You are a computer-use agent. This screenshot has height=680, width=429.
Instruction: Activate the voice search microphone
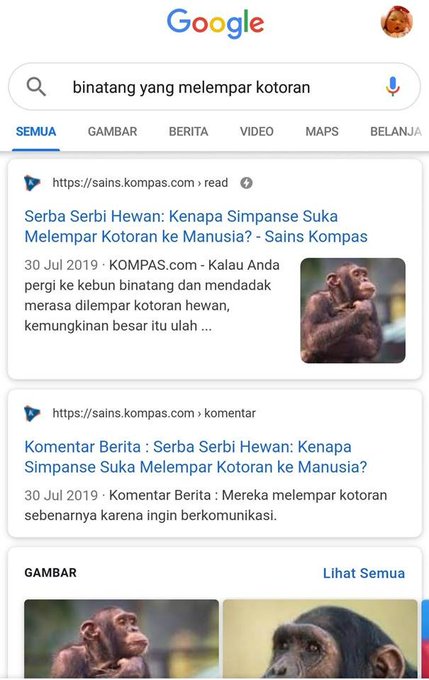coord(392,86)
